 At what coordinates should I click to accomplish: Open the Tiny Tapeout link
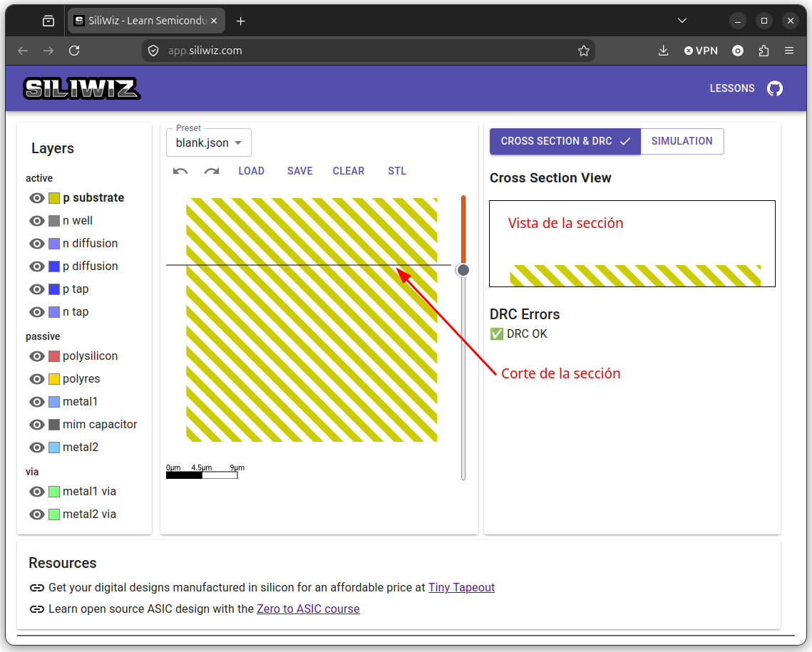tap(461, 588)
